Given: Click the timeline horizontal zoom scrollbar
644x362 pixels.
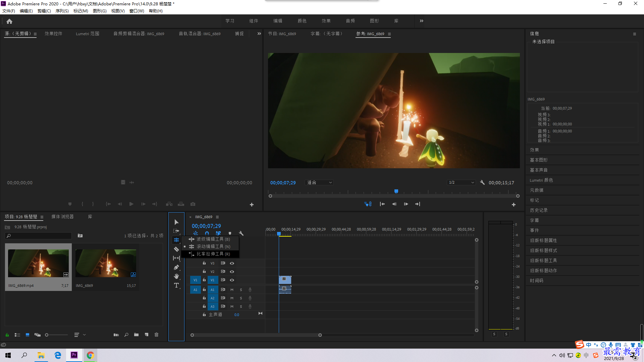Looking at the screenshot, I should (256, 335).
